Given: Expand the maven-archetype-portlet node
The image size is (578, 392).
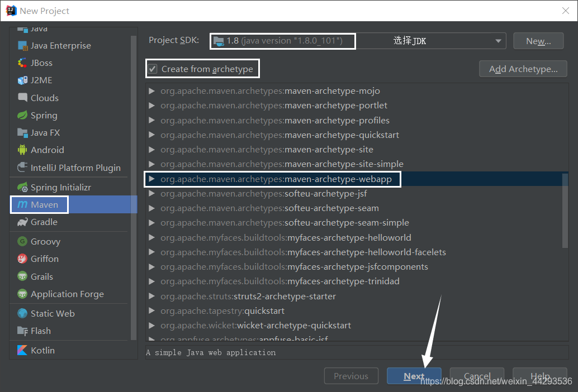Looking at the screenshot, I should [151, 106].
